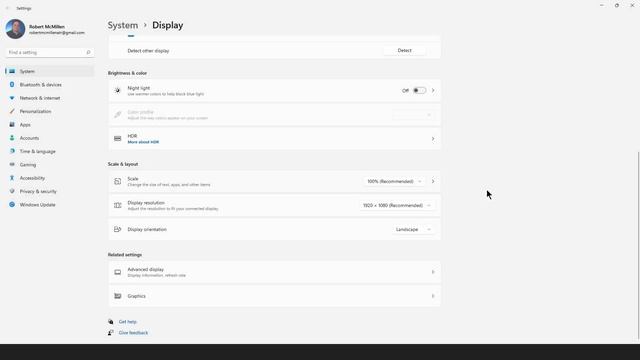Click the Detect button
640x360 pixels.
click(x=404, y=51)
